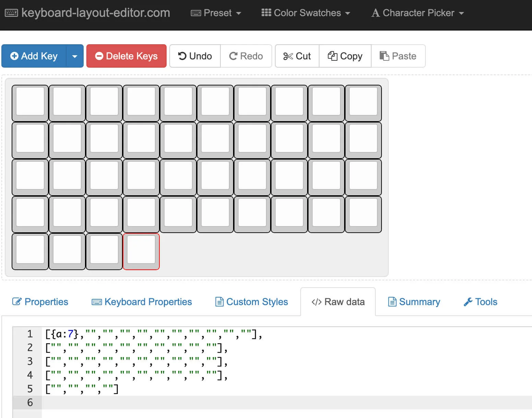Image resolution: width=532 pixels, height=418 pixels.
Task: Open the Keyboard Properties tab
Action: click(x=142, y=302)
